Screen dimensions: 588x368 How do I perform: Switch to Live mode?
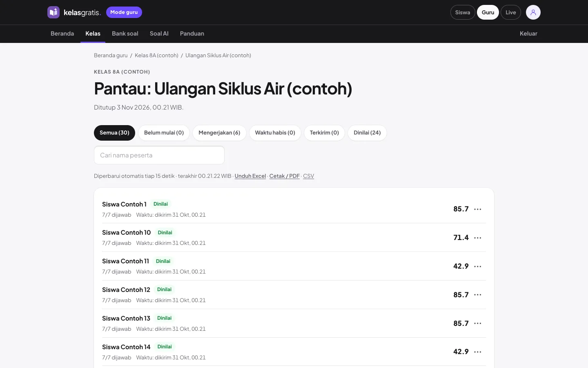pyautogui.click(x=511, y=12)
